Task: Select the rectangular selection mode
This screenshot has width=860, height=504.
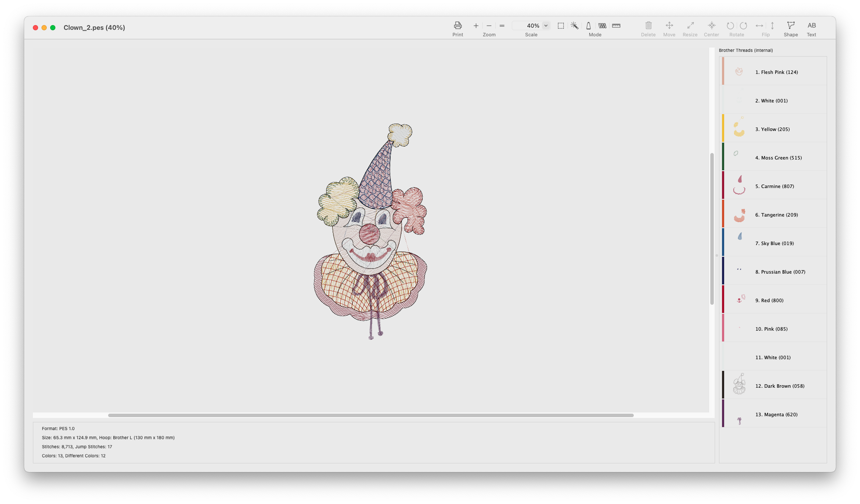Action: coord(561,26)
